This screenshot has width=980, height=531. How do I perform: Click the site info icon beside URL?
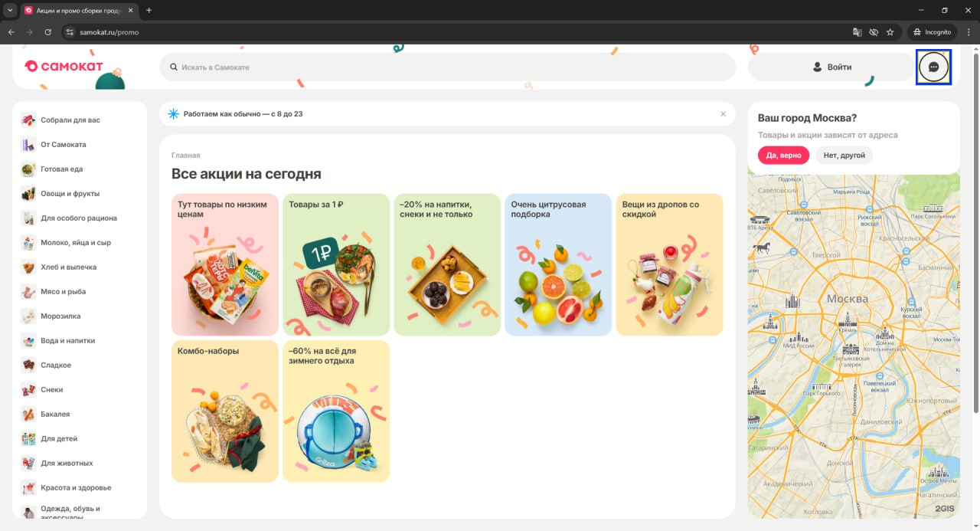[70, 32]
